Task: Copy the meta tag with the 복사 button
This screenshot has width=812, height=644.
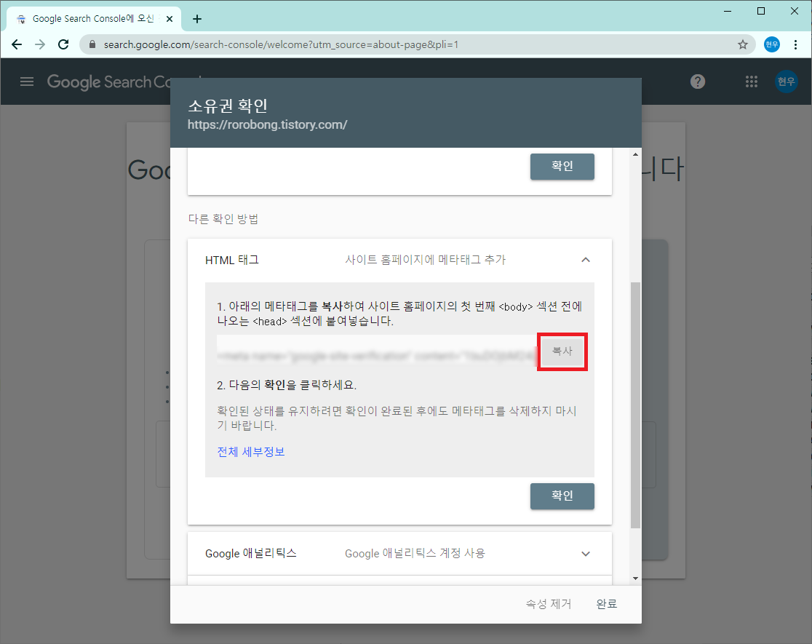Action: pos(562,351)
